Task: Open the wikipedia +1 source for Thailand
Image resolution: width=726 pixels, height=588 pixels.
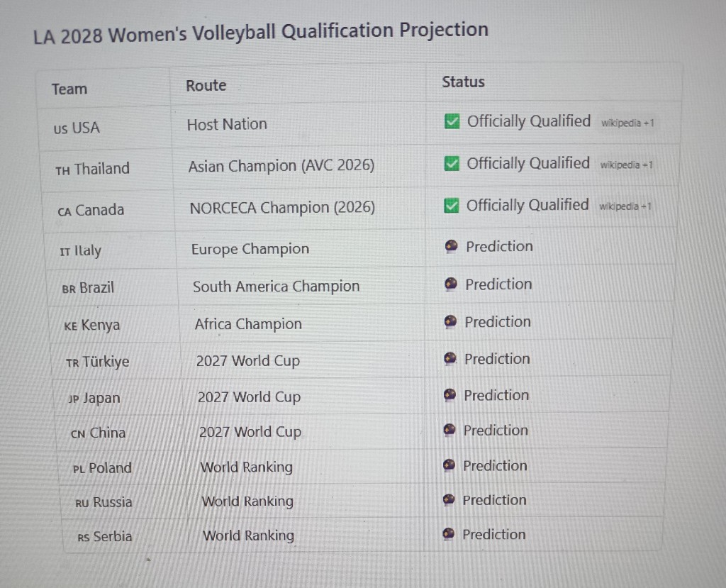Action: point(626,165)
